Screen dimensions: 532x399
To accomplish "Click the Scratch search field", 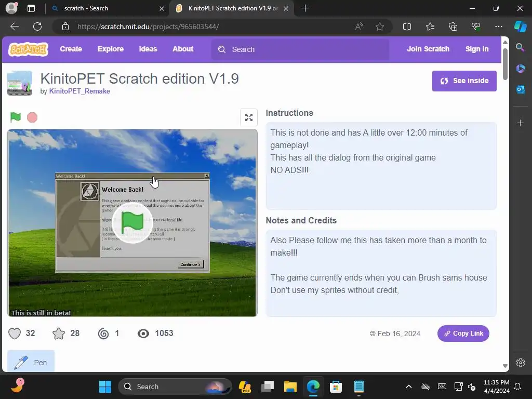I will (x=300, y=49).
